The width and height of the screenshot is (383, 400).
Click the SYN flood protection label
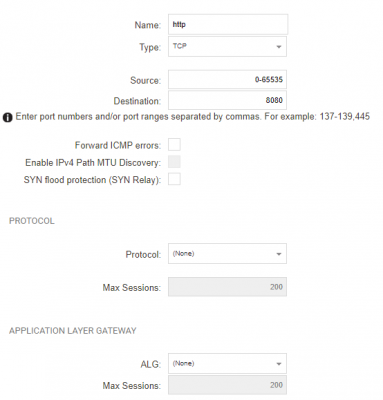tap(92, 180)
